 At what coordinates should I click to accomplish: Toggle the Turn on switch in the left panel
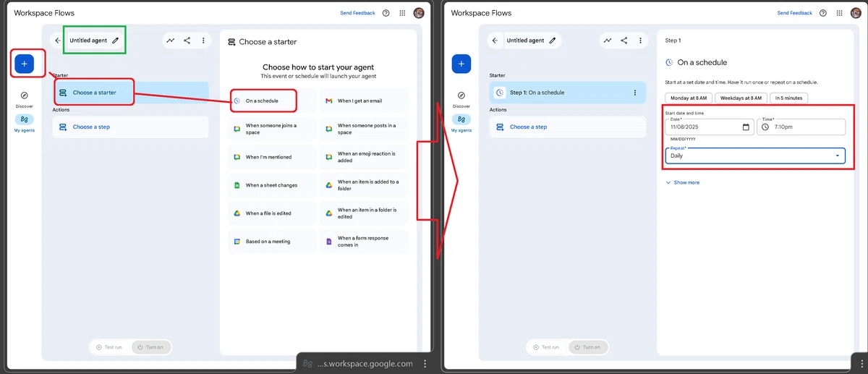coord(150,347)
